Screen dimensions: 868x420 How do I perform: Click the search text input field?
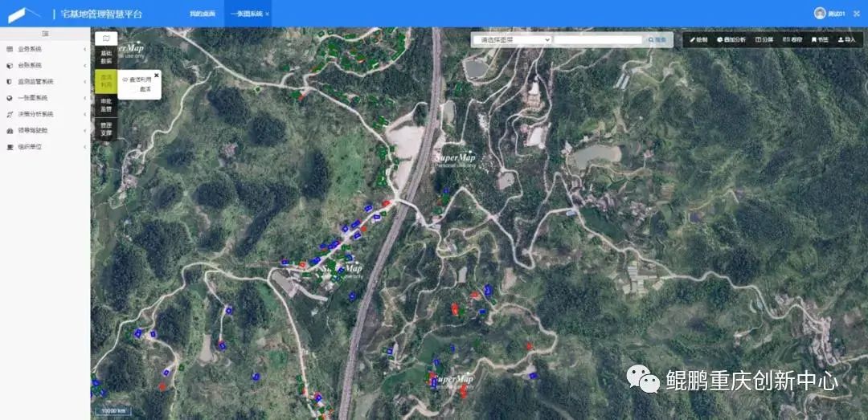pos(598,39)
